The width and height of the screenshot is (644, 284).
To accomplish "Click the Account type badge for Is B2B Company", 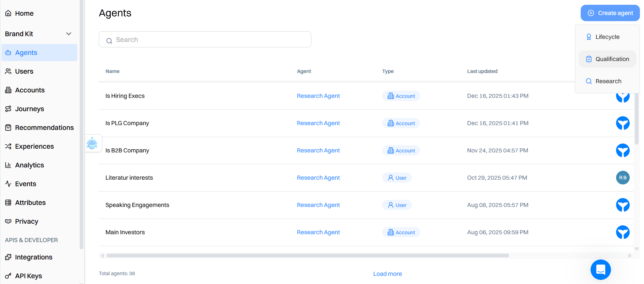I will pos(401,150).
